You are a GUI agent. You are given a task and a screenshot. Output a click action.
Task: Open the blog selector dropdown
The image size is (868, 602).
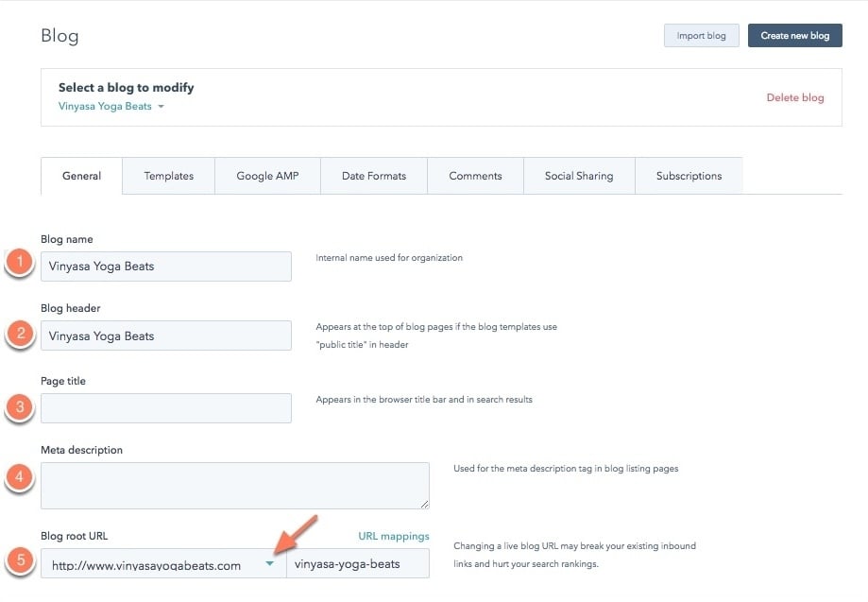[112, 107]
